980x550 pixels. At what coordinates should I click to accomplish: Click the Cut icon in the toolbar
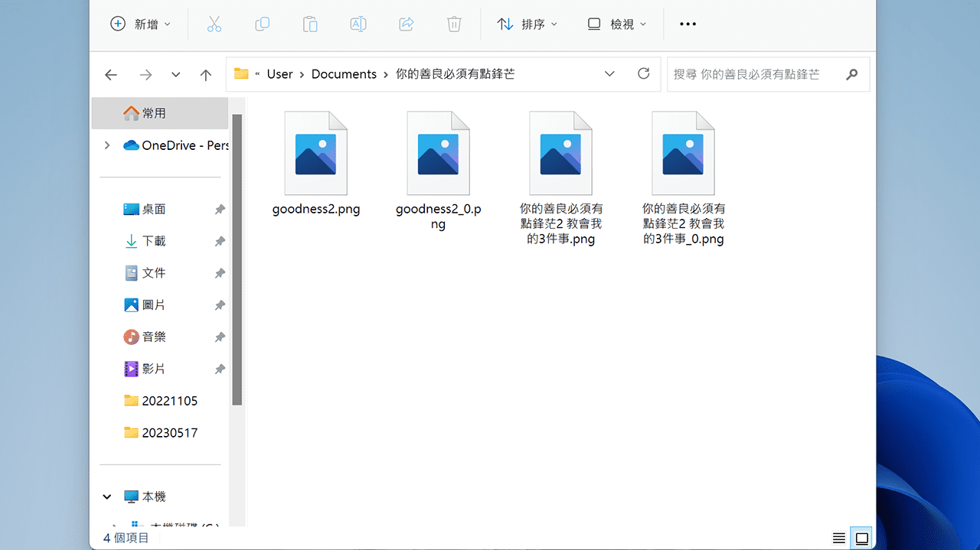click(x=214, y=24)
